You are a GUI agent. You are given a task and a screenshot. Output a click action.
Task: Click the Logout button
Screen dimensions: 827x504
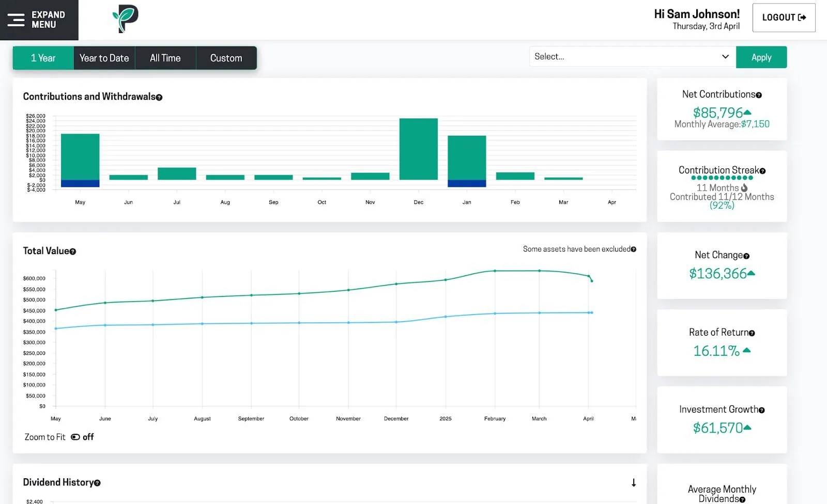pyautogui.click(x=784, y=18)
